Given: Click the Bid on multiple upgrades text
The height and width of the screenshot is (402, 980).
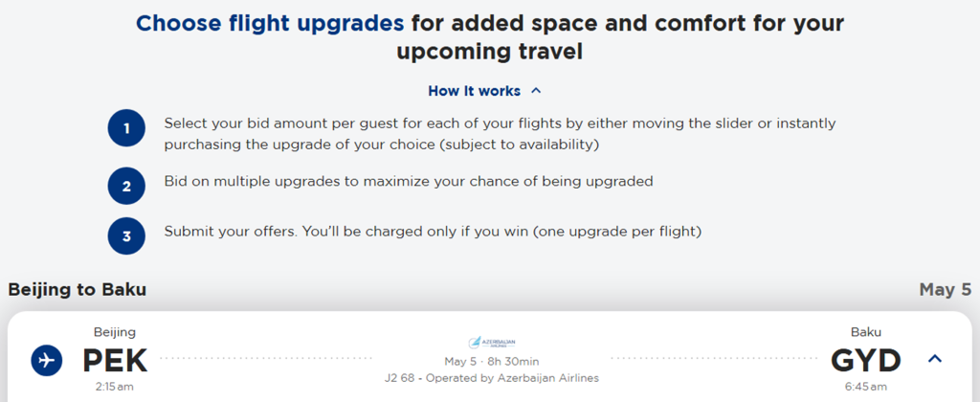Looking at the screenshot, I should pos(408,181).
